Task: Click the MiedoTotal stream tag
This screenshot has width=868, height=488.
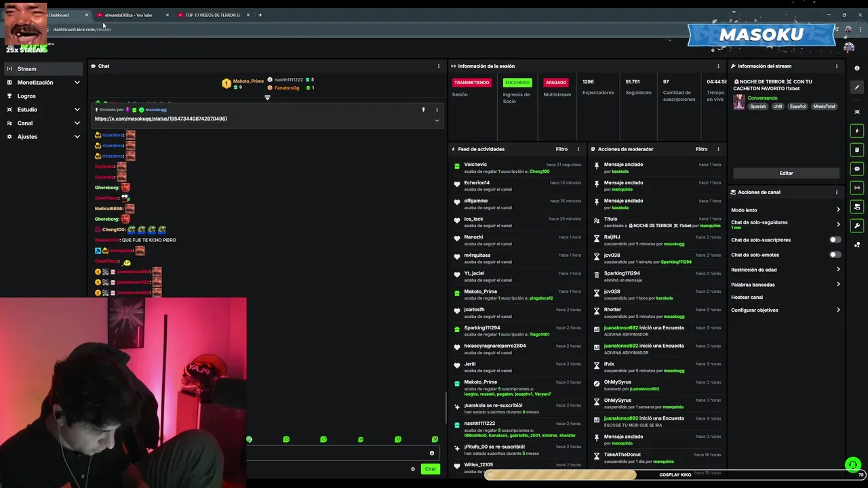Action: (824, 106)
